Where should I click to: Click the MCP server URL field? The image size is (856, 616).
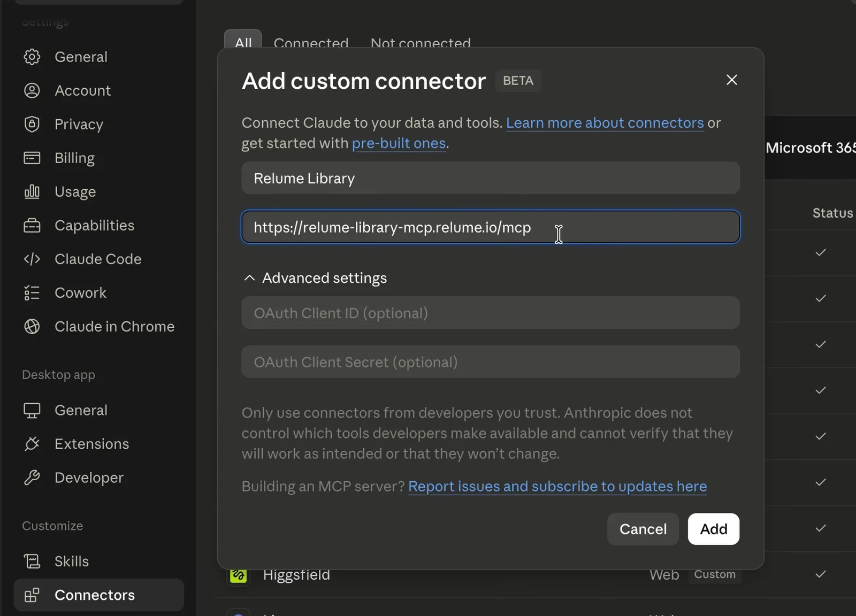pos(491,227)
